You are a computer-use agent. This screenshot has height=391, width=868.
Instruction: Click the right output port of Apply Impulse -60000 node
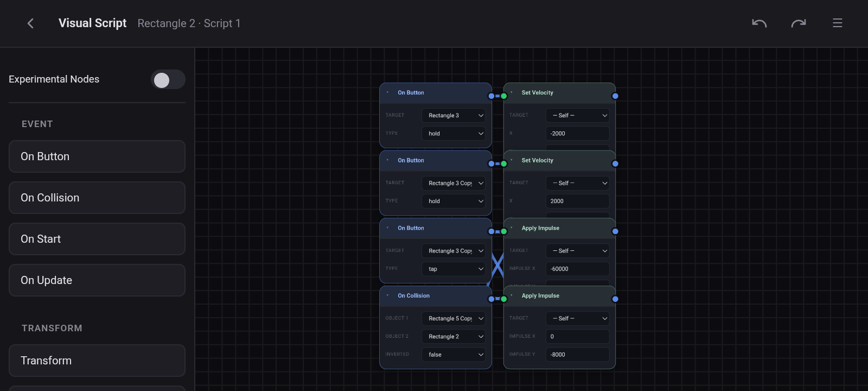[x=615, y=231]
